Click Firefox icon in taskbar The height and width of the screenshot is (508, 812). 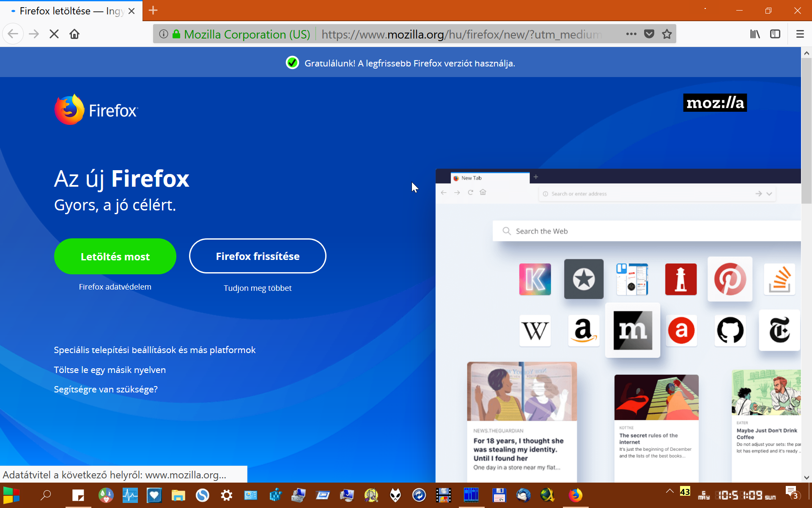tap(575, 495)
